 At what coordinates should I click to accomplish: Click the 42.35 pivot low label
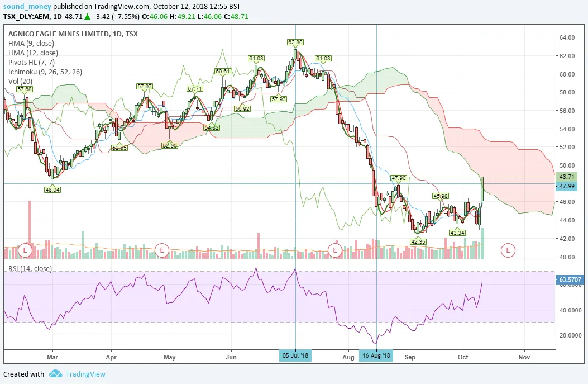418,241
